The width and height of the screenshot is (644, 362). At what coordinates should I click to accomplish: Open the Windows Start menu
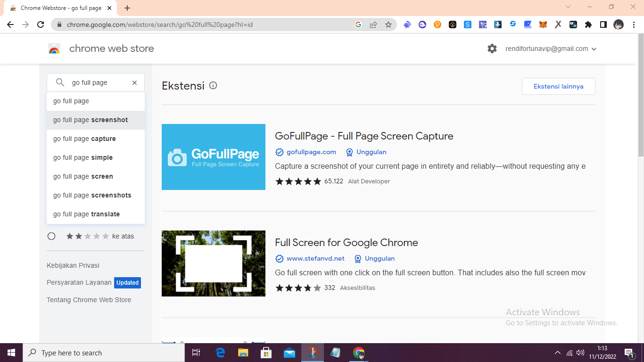pos(11,353)
